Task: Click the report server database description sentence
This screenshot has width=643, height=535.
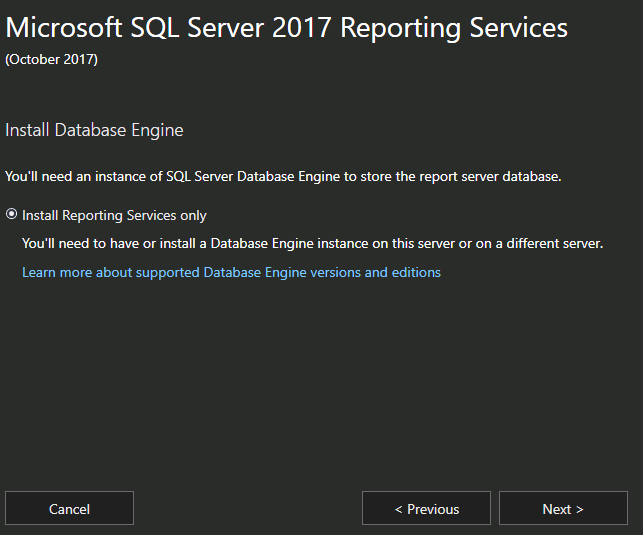Action: 283,177
